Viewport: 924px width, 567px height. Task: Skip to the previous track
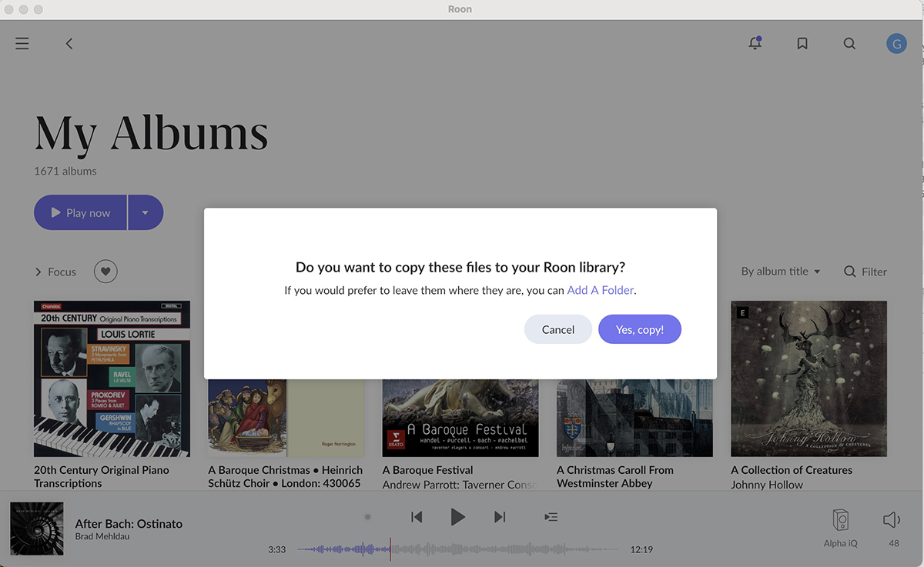coord(417,517)
